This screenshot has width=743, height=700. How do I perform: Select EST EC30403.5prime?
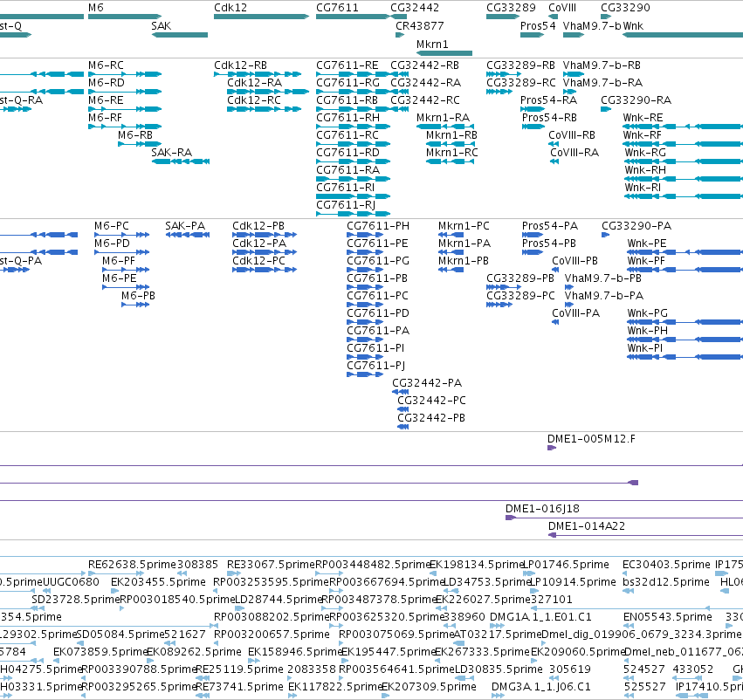[x=666, y=565]
